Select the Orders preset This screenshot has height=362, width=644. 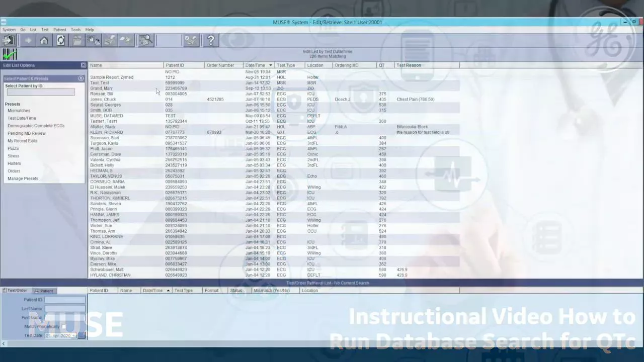click(x=14, y=171)
